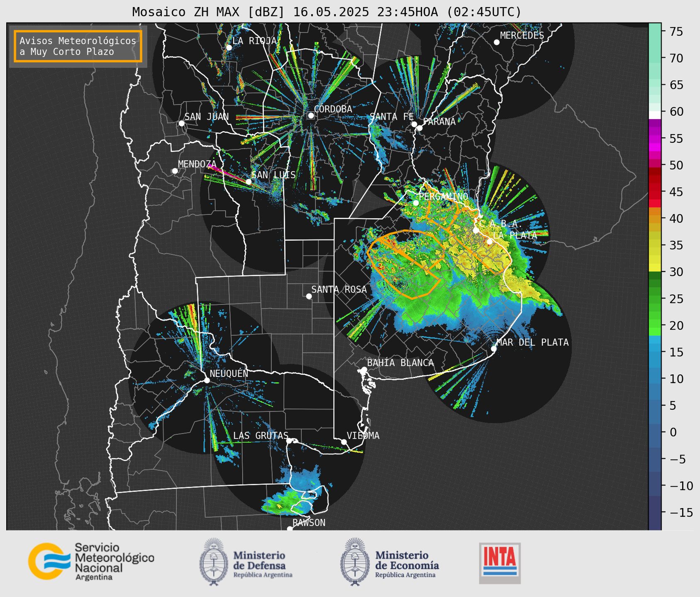Click the Bahía Blanca label
The height and width of the screenshot is (597, 700).
coord(400,363)
